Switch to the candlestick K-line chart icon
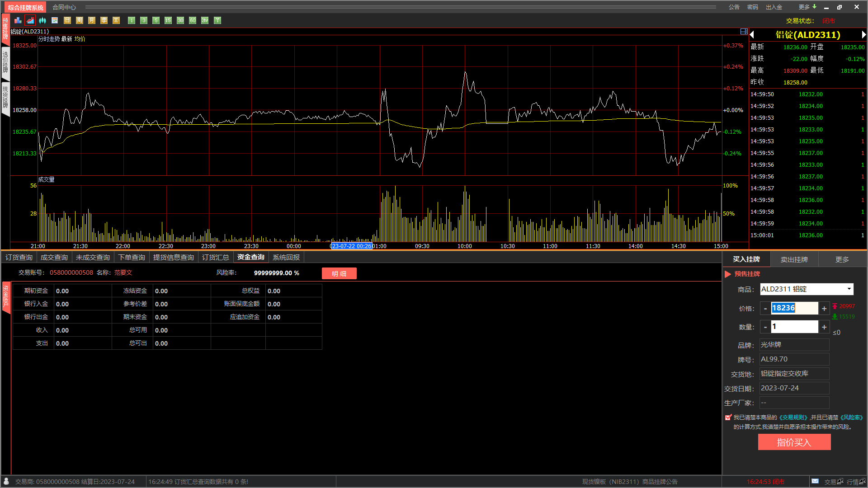The image size is (868, 488). pyautogui.click(x=42, y=20)
